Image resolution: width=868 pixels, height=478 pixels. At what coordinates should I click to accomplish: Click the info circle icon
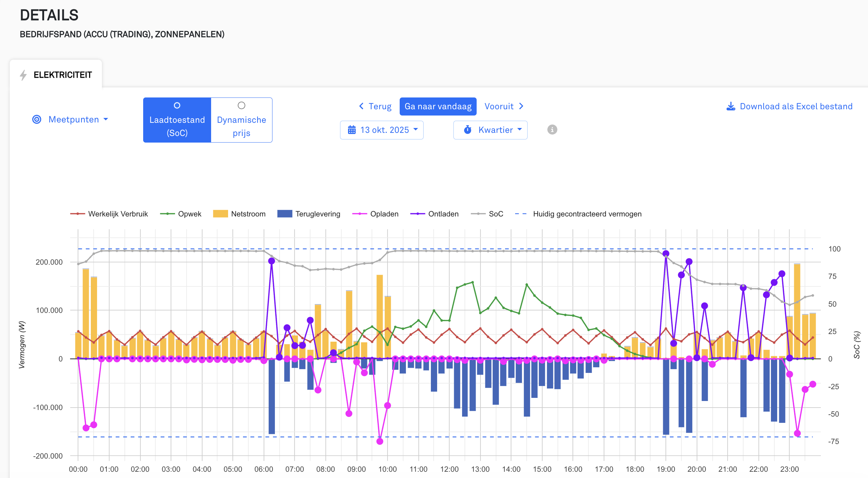(552, 130)
